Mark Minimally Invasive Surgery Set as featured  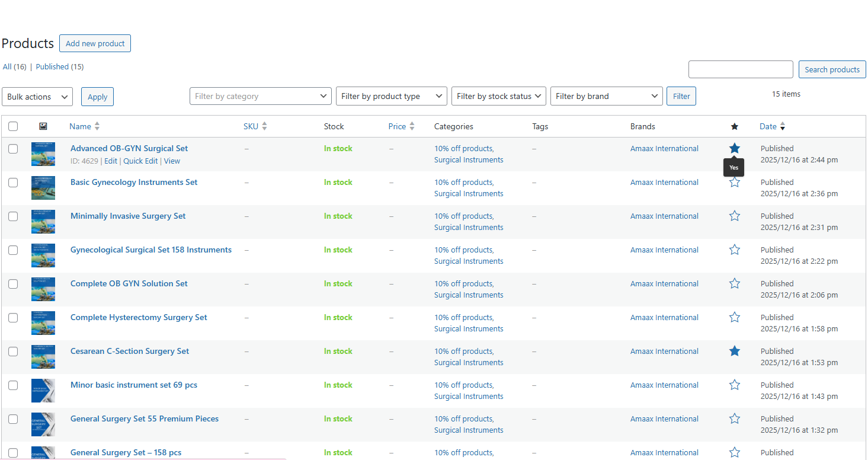(735, 216)
